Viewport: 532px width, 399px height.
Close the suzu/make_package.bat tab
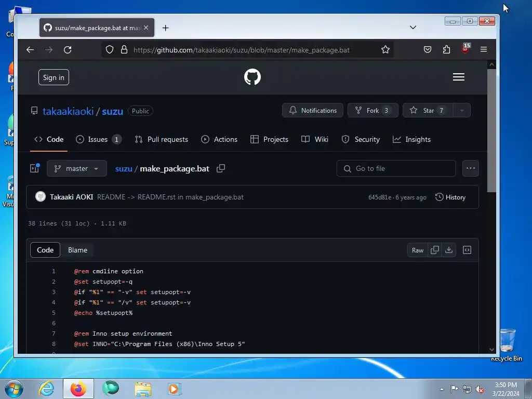pyautogui.click(x=146, y=28)
